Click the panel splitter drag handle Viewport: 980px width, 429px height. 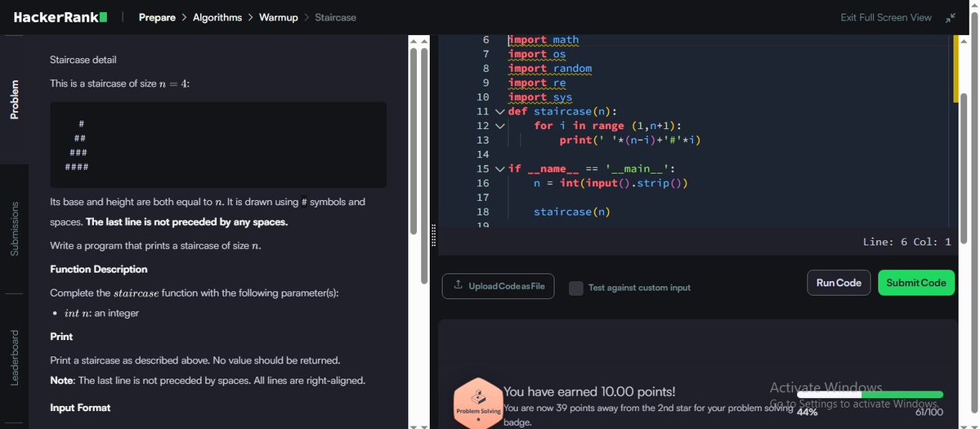click(434, 236)
